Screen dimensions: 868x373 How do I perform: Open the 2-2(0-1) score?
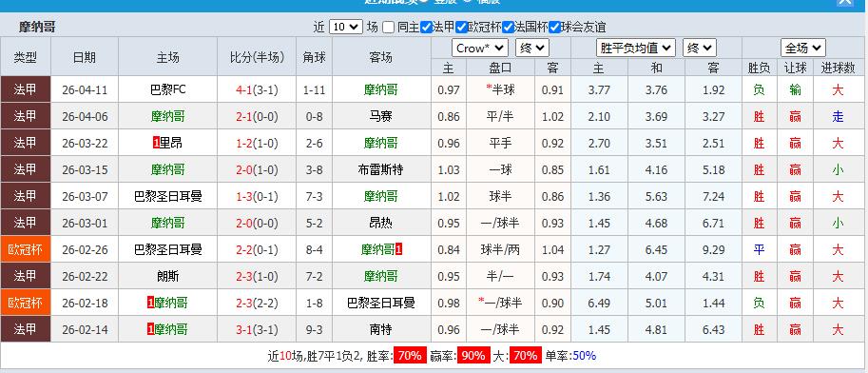[x=257, y=250]
